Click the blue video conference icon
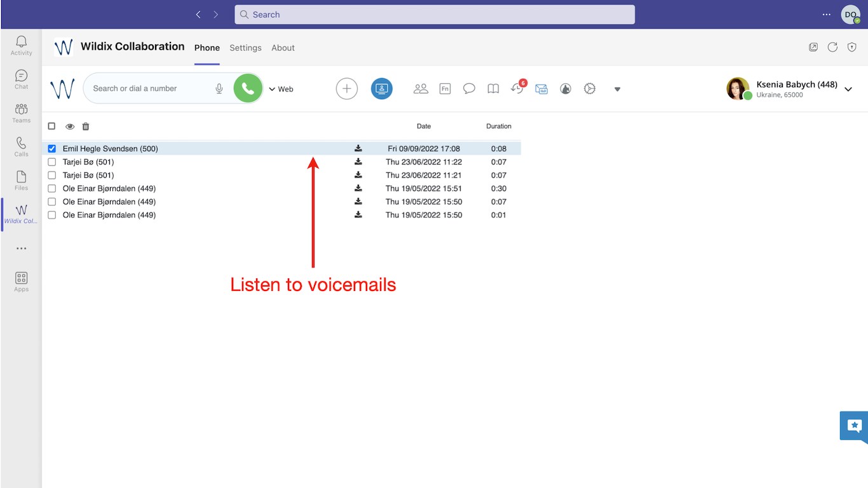868x488 pixels. [382, 89]
